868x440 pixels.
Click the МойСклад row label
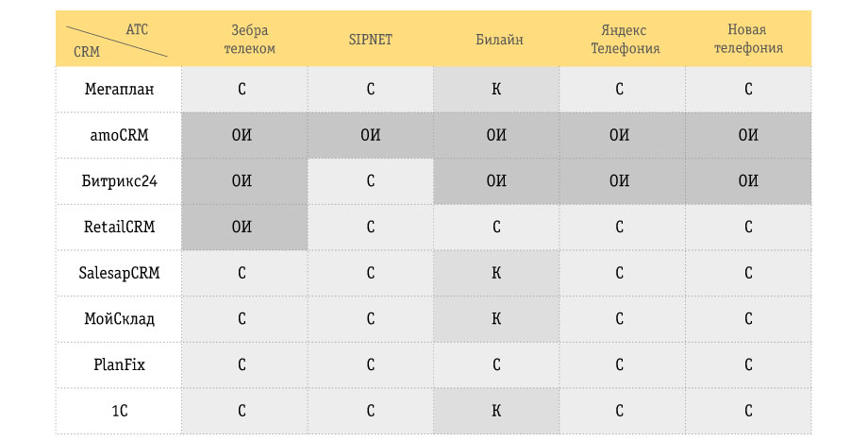[x=119, y=318]
